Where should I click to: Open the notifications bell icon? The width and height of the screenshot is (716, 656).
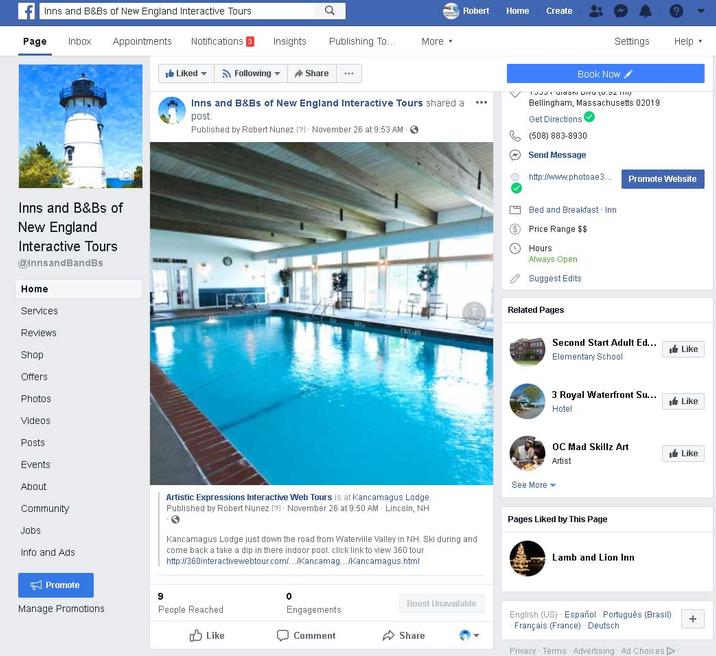645,11
